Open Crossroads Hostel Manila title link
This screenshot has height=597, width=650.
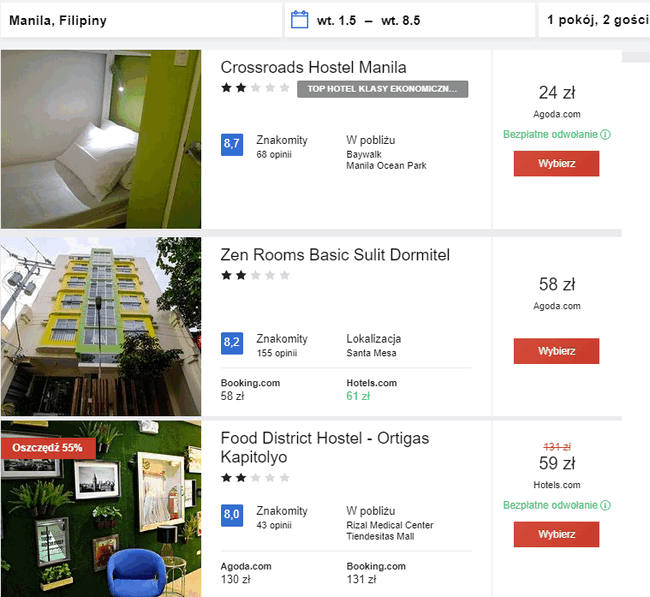click(x=313, y=67)
